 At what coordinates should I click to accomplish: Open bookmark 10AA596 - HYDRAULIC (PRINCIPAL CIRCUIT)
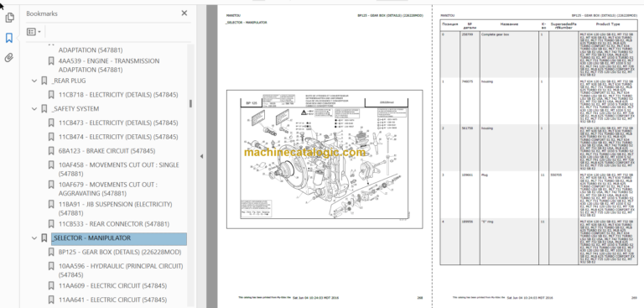point(121,270)
